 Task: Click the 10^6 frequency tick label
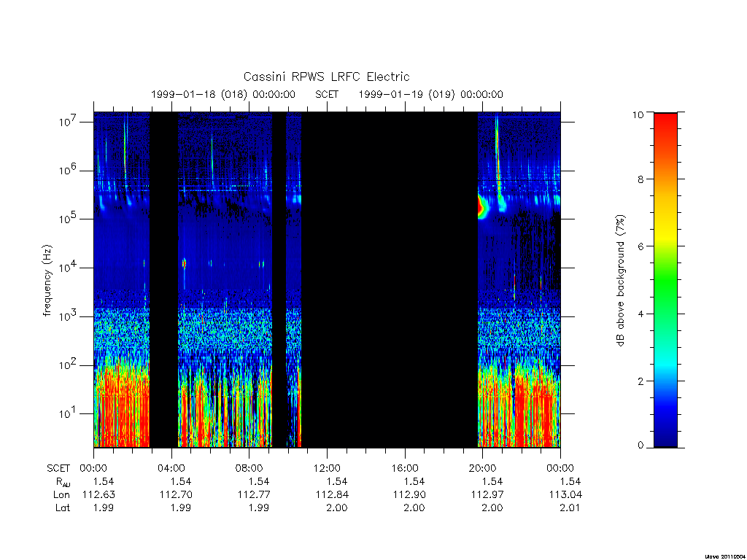pos(69,170)
